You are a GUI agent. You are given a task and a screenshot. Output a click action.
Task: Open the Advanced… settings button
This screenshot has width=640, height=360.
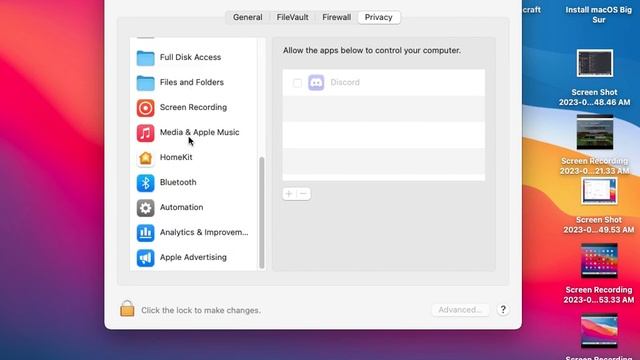(x=460, y=310)
